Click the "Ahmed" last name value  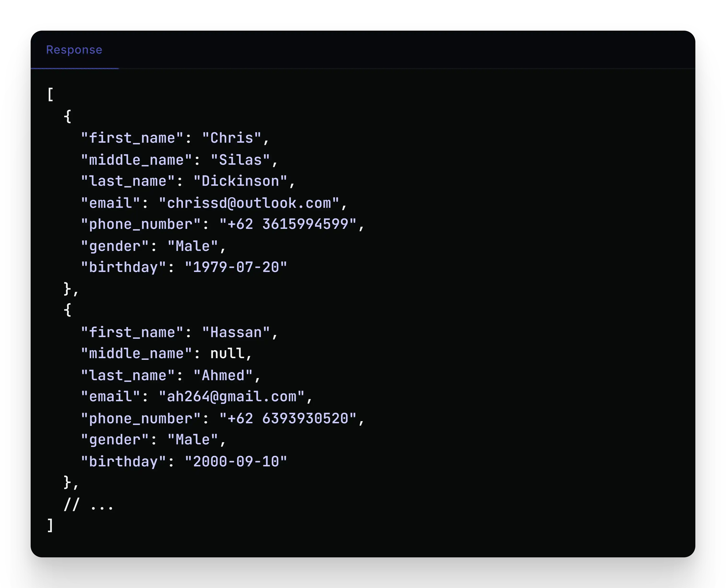[223, 375]
